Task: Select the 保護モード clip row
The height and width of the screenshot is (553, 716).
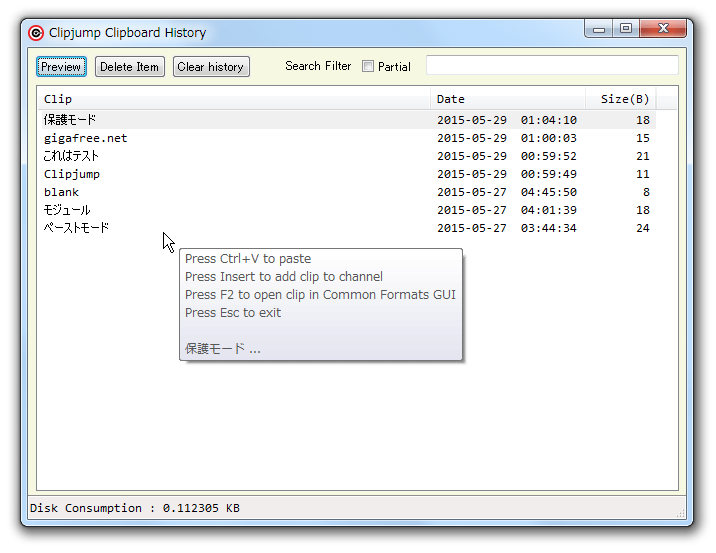Action: pos(347,120)
